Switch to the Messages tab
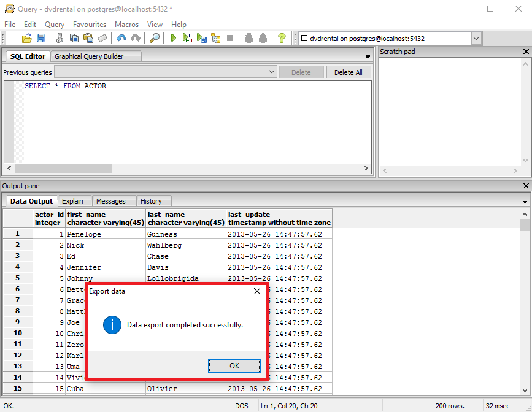532x412 pixels. tap(110, 201)
